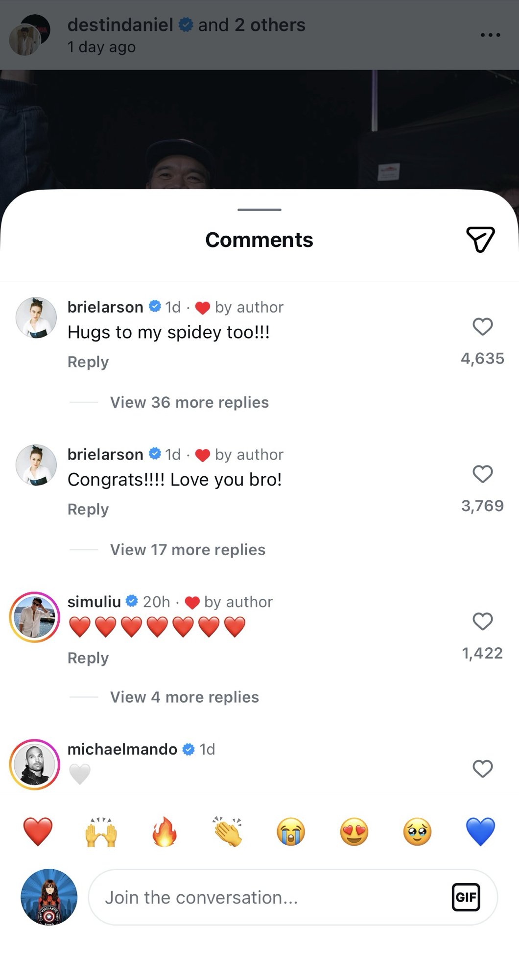Like the "Congrats!!!! Love you bro!" comment

tap(482, 474)
